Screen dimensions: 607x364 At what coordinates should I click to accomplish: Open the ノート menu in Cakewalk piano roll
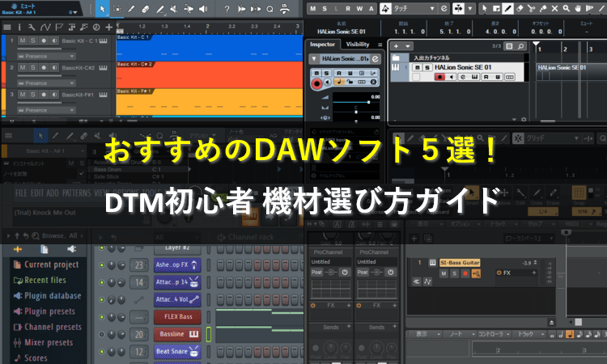[x=459, y=334]
